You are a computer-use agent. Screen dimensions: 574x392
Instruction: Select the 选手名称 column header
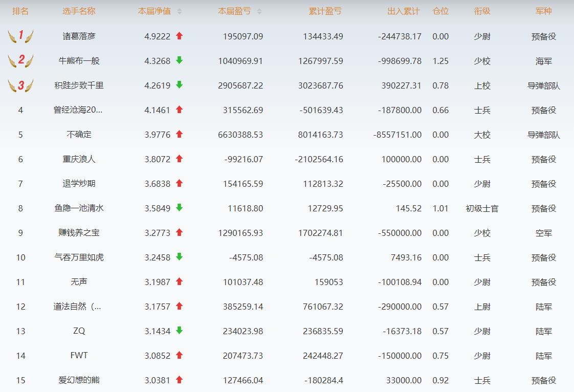coord(79,11)
